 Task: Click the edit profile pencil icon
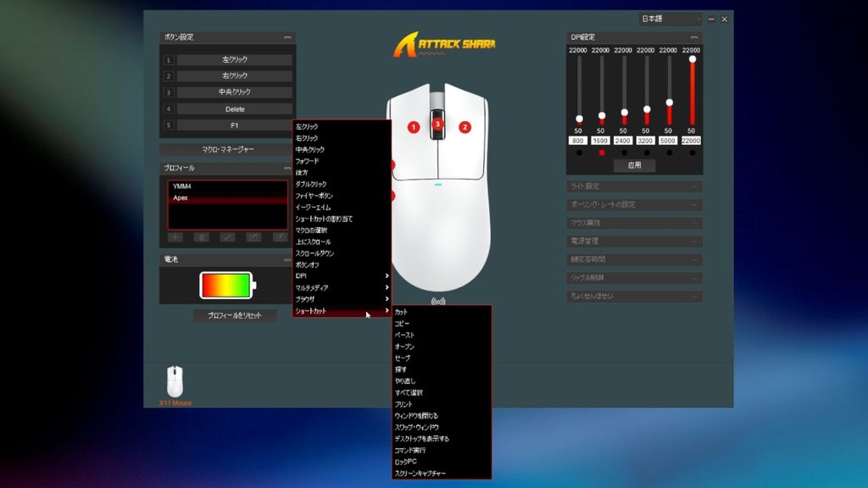coord(227,237)
